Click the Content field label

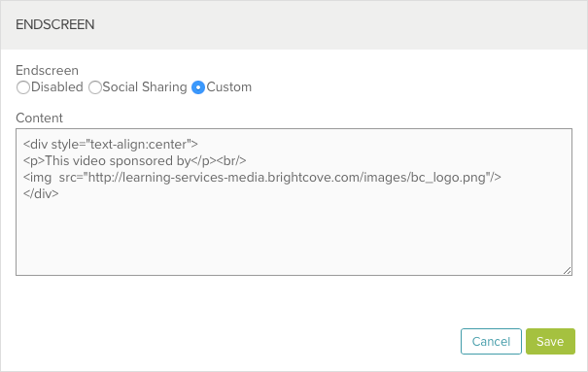click(40, 118)
